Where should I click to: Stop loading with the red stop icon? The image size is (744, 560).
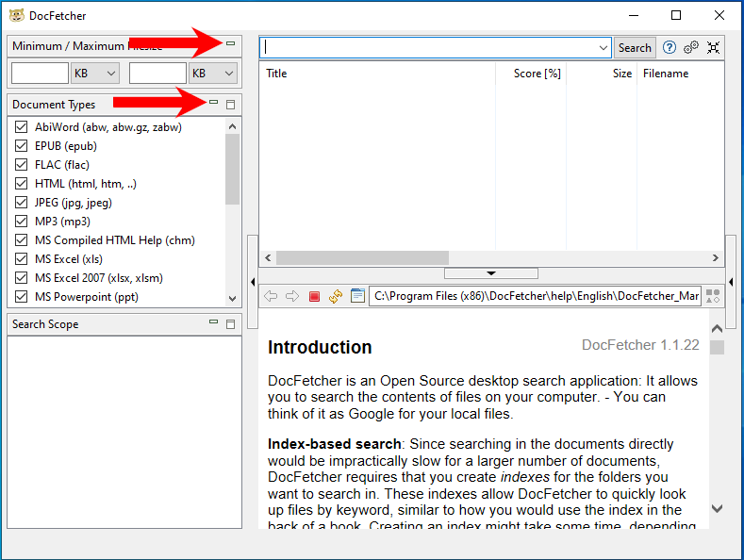[x=314, y=297]
